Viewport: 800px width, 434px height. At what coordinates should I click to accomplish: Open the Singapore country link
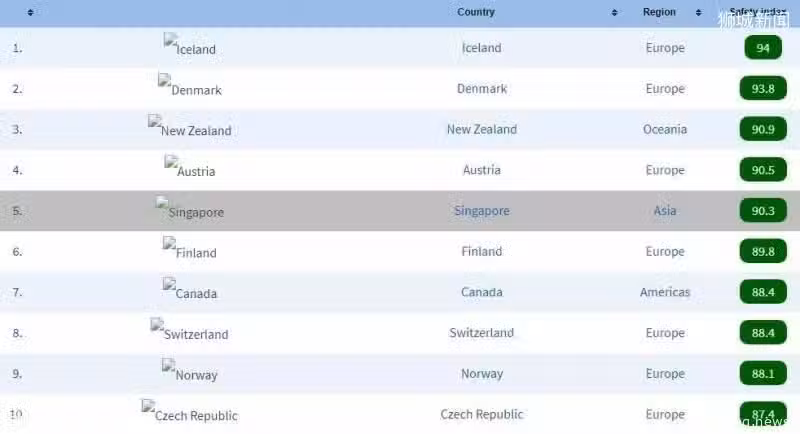(482, 211)
